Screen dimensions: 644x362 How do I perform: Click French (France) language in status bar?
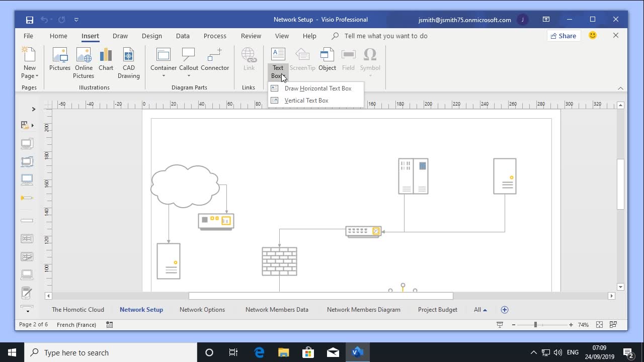pyautogui.click(x=76, y=325)
